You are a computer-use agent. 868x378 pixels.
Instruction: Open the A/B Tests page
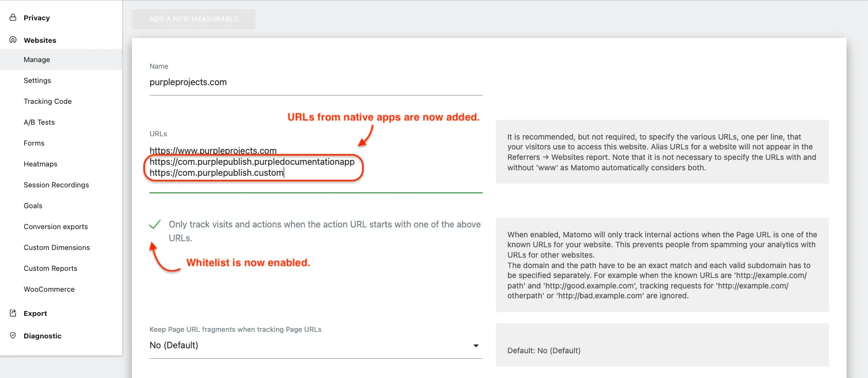click(x=39, y=122)
